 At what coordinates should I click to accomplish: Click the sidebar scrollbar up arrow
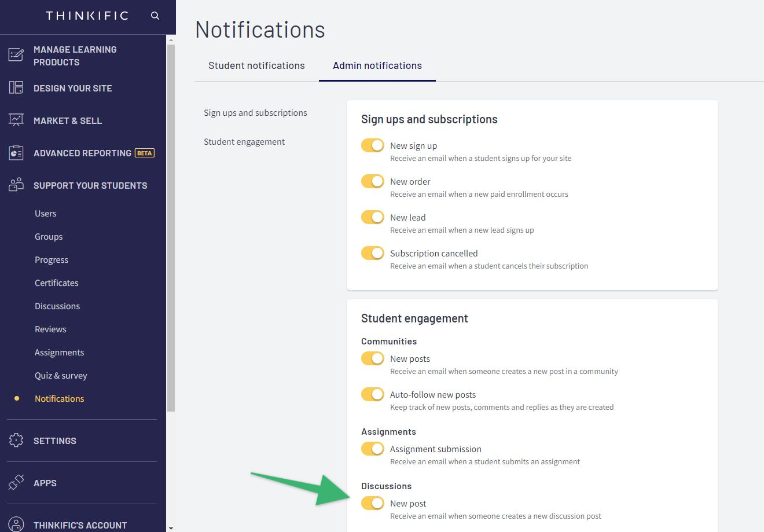[171, 39]
